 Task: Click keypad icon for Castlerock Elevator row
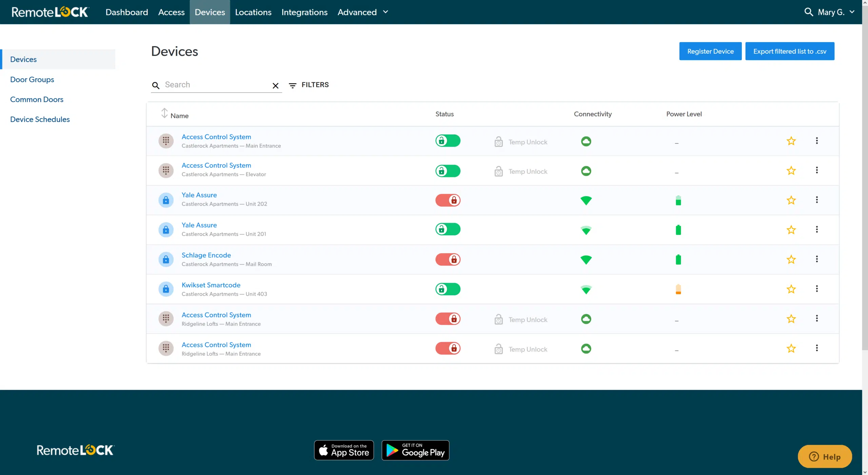[x=166, y=170]
